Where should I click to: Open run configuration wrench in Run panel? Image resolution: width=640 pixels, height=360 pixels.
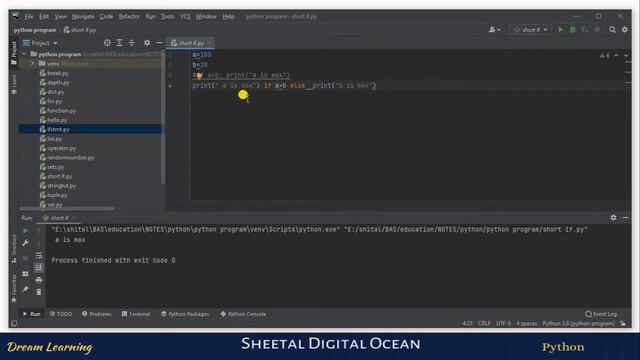[x=25, y=243]
